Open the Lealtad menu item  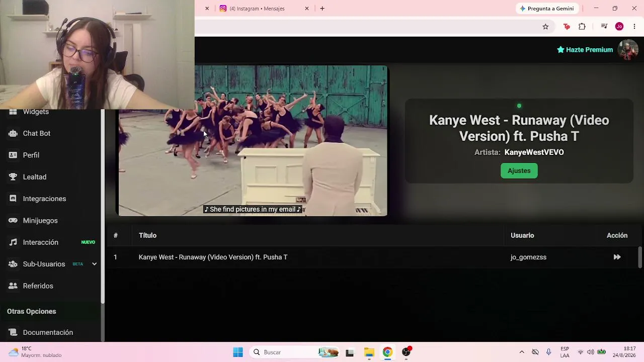point(35,177)
